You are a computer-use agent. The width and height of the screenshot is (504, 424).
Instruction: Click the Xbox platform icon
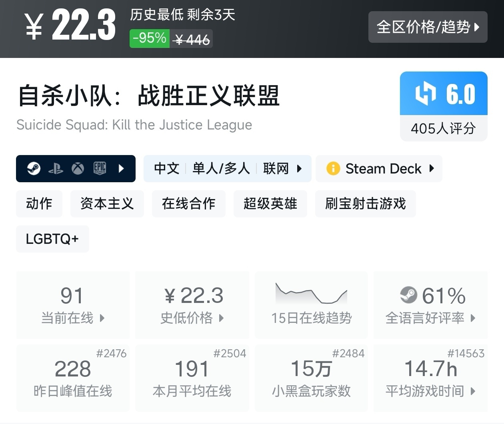pyautogui.click(x=78, y=169)
